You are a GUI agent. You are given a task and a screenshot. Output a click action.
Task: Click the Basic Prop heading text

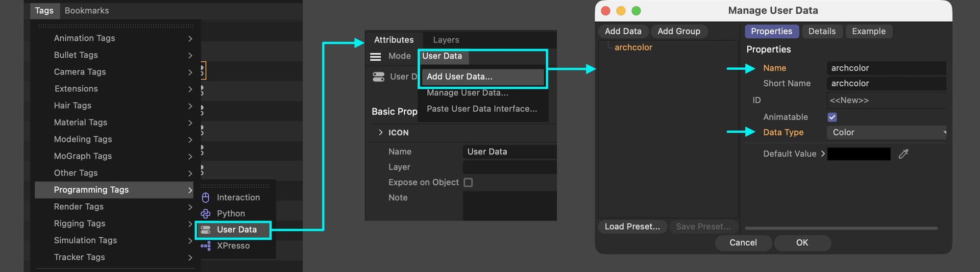pos(394,112)
